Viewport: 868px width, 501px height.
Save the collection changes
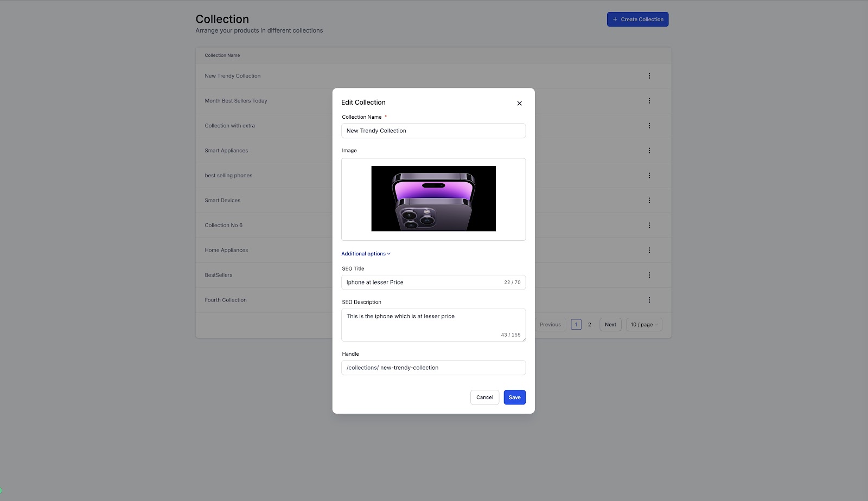[514, 397]
